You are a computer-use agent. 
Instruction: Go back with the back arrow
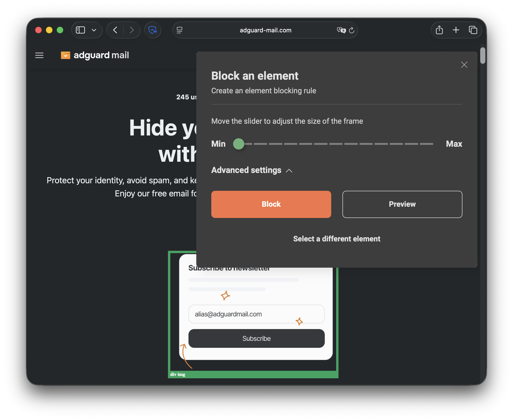115,30
